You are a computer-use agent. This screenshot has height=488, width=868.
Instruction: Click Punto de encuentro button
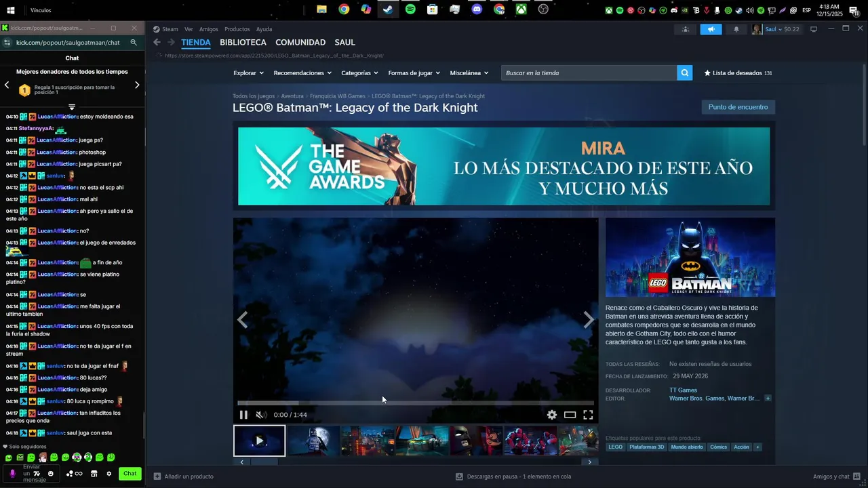point(738,107)
